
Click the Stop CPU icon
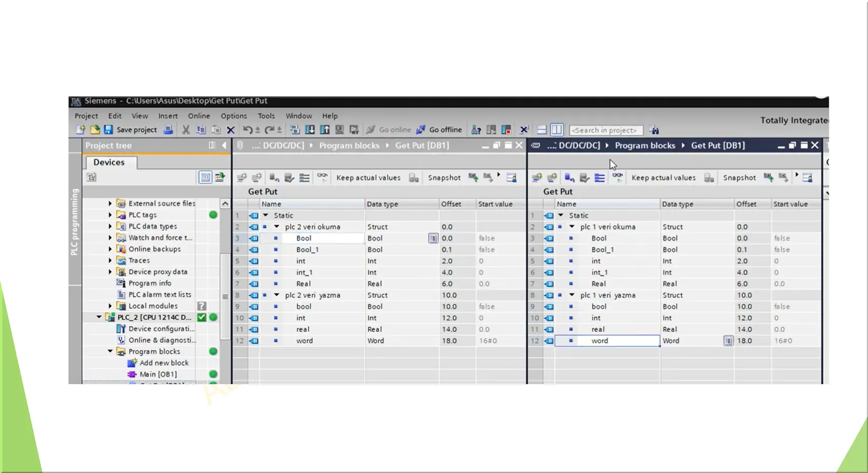point(506,130)
